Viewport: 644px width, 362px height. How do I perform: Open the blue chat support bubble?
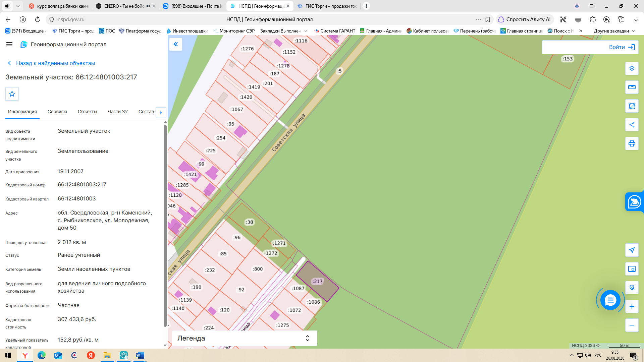[610, 300]
